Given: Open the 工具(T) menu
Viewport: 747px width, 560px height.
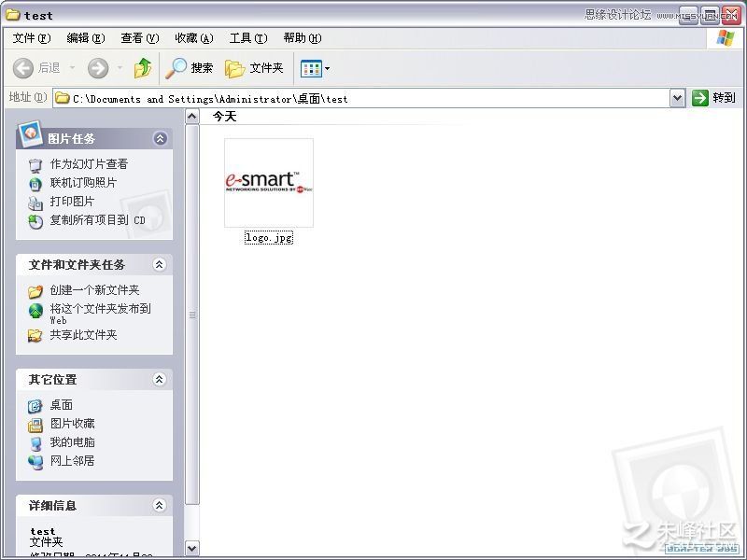Looking at the screenshot, I should click(248, 38).
